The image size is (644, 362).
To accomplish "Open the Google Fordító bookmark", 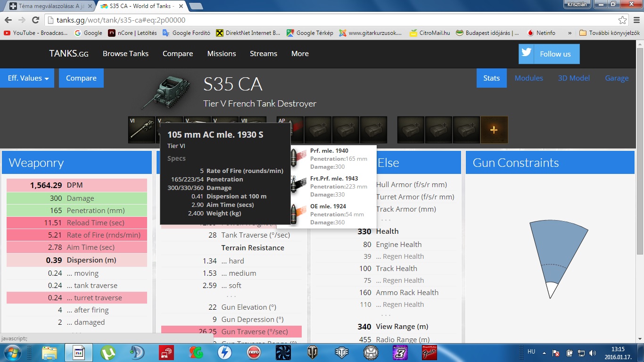I will pyautogui.click(x=187, y=33).
